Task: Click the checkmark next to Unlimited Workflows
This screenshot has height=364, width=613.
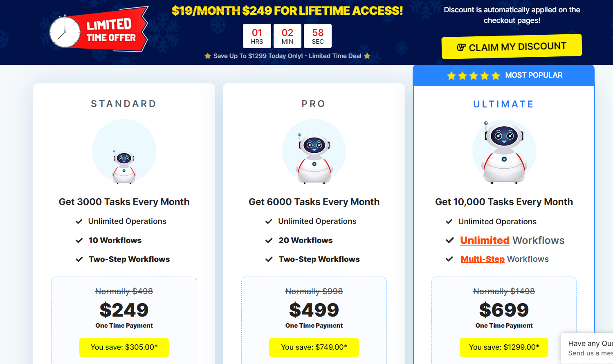Action: (x=449, y=240)
